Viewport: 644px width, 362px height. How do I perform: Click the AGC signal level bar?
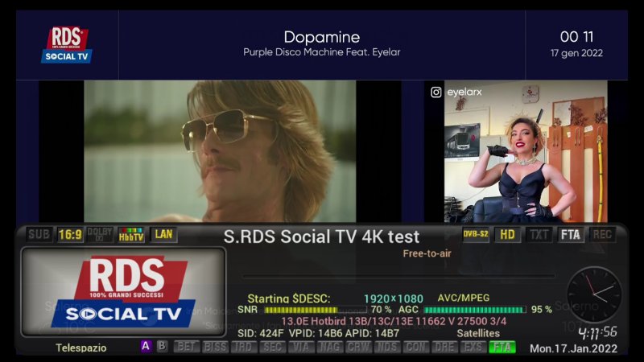pyautogui.click(x=475, y=310)
